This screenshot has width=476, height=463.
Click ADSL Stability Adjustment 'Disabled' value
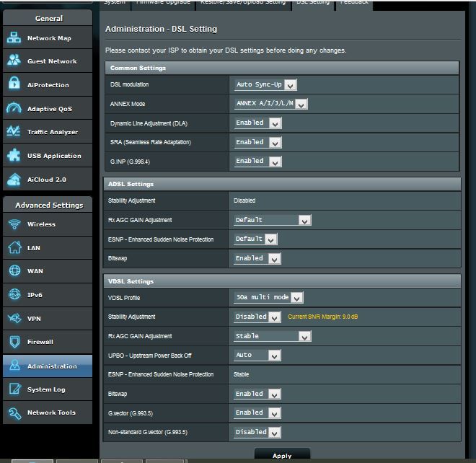pos(244,200)
